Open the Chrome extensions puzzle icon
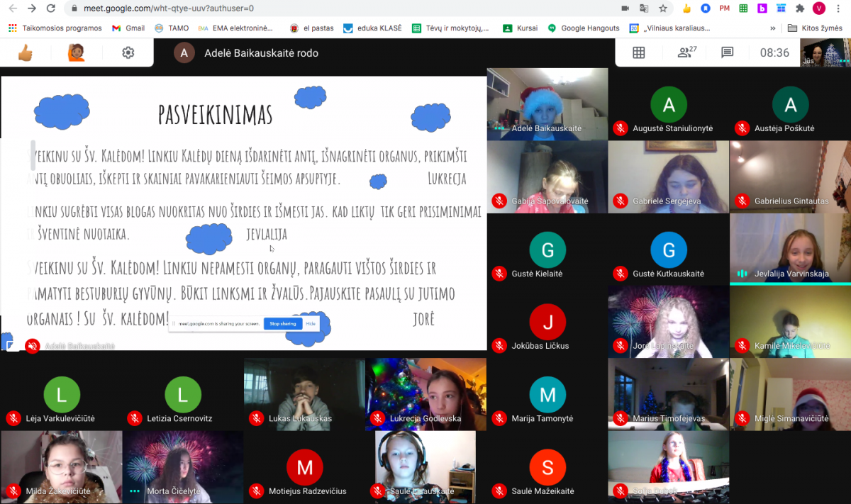Screen dimensions: 851x504 click(x=800, y=9)
